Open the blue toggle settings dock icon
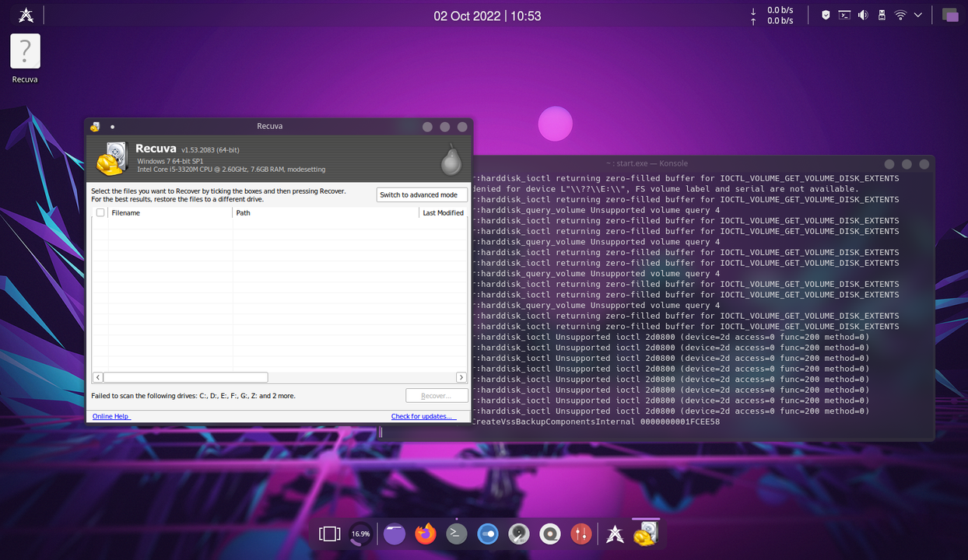Viewport: 968px width, 560px height. click(x=488, y=534)
